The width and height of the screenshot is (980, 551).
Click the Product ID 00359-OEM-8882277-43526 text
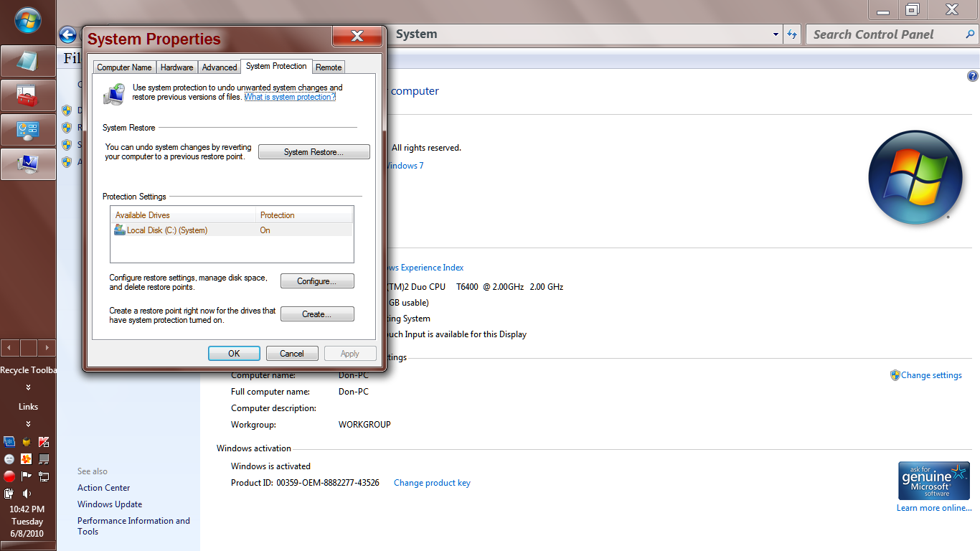pyautogui.click(x=305, y=482)
